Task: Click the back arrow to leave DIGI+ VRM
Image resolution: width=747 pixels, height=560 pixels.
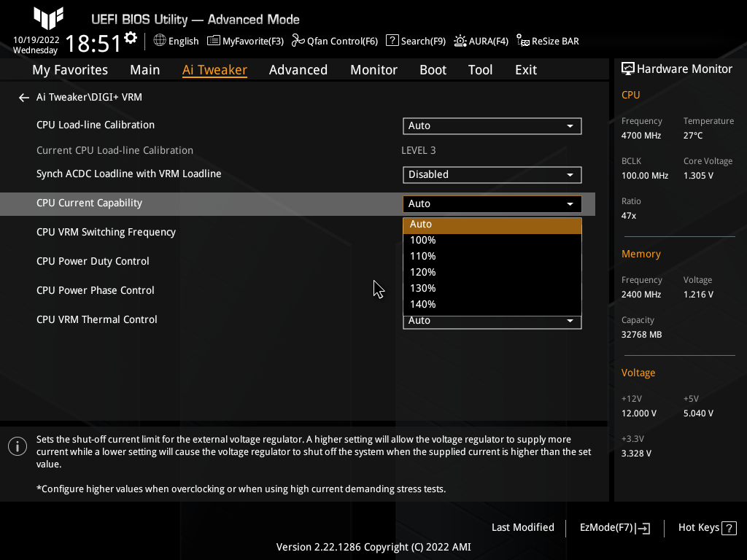Action: pos(23,96)
